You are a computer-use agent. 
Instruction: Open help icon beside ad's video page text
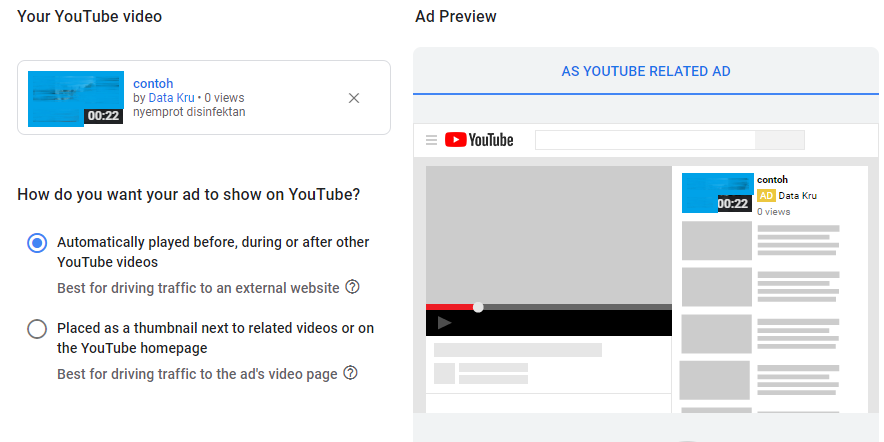pyautogui.click(x=351, y=373)
